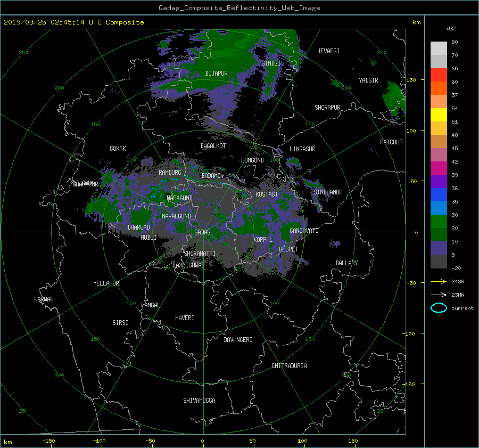Click the BADAMI city label
This screenshot has width=479, height=448.
[211, 176]
